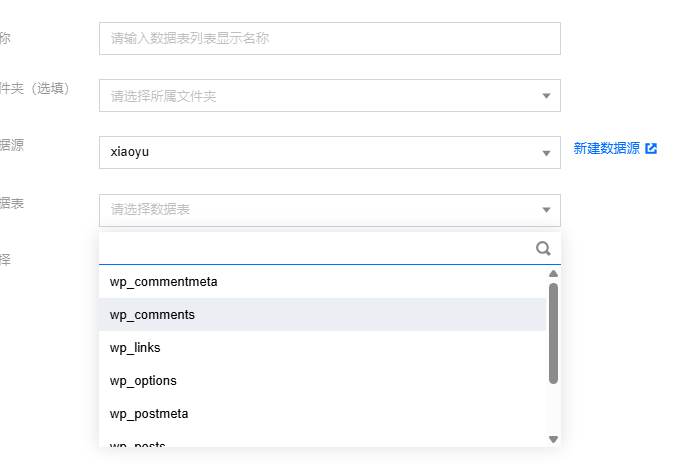Open the xiaoyu data source dropdown
Viewport: 678px width, 464px height.
pyautogui.click(x=330, y=152)
